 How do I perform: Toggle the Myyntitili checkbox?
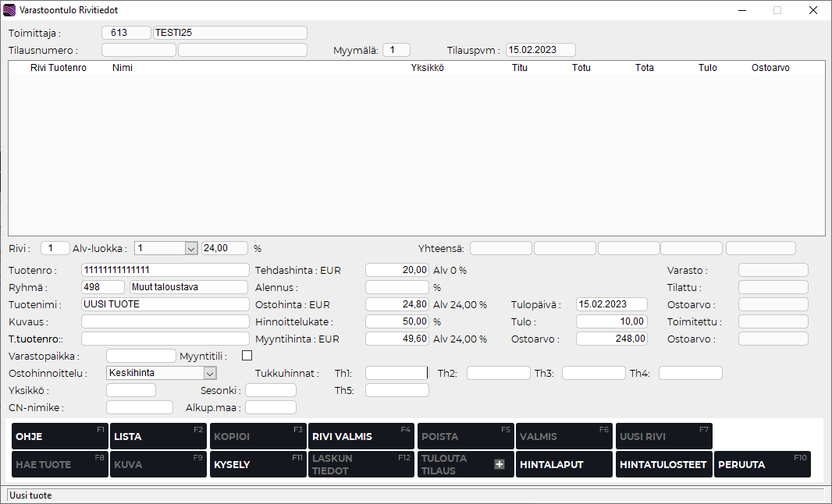[247, 356]
